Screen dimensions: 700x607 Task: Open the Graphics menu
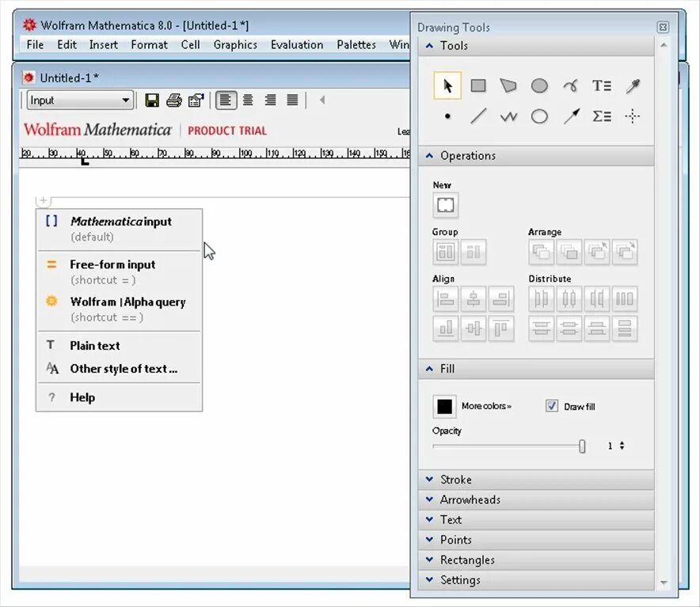235,45
